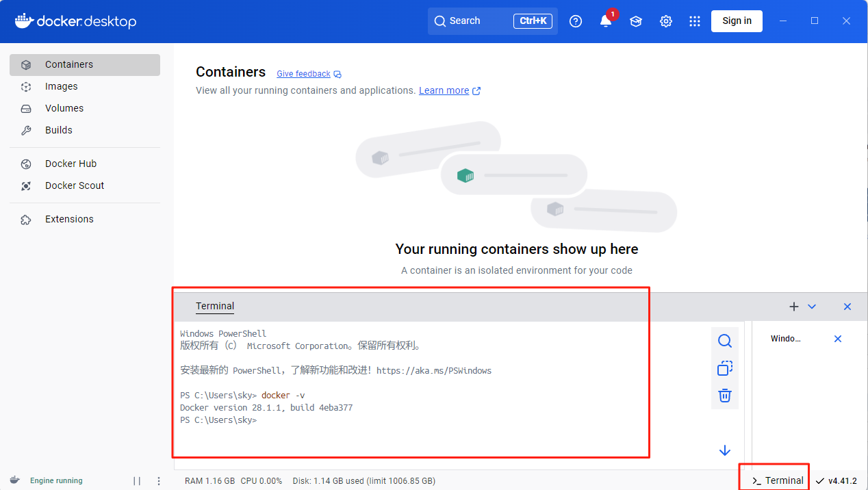Click the aka.ms/PSWindows URL in terminal
This screenshot has height=490, width=868.
(434, 370)
